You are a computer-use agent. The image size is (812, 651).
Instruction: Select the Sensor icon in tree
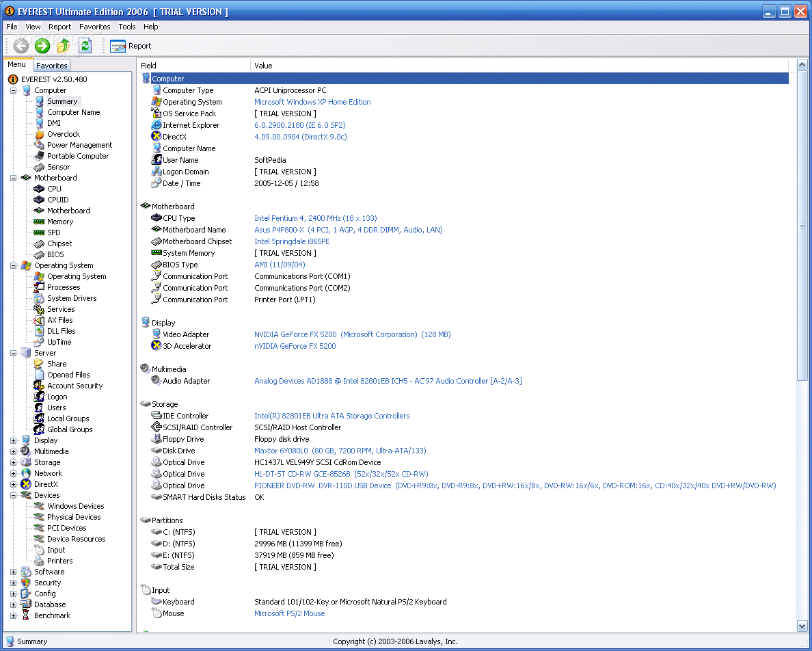click(39, 168)
